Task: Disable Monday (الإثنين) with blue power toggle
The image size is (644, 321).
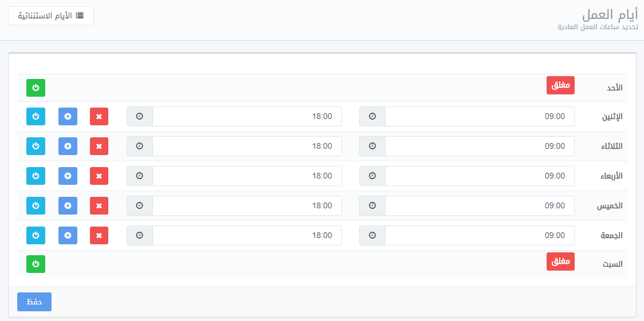Action: tap(36, 116)
